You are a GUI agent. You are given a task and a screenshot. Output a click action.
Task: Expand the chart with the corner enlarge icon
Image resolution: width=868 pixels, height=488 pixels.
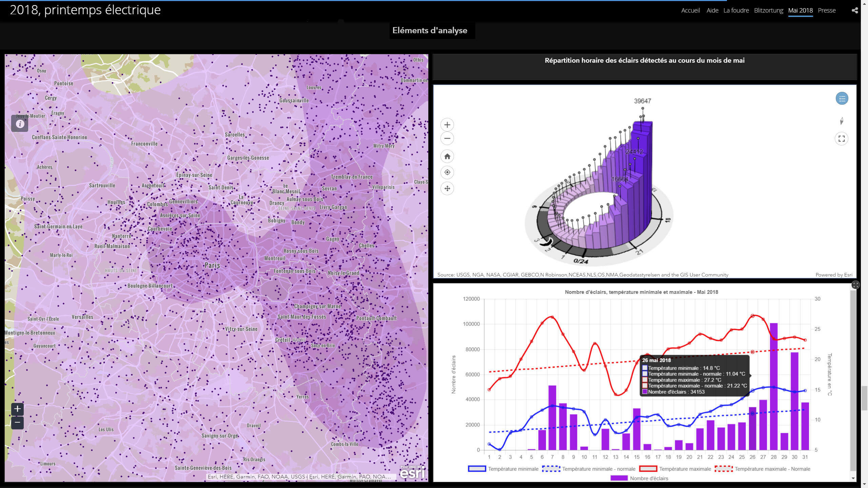[x=856, y=285]
